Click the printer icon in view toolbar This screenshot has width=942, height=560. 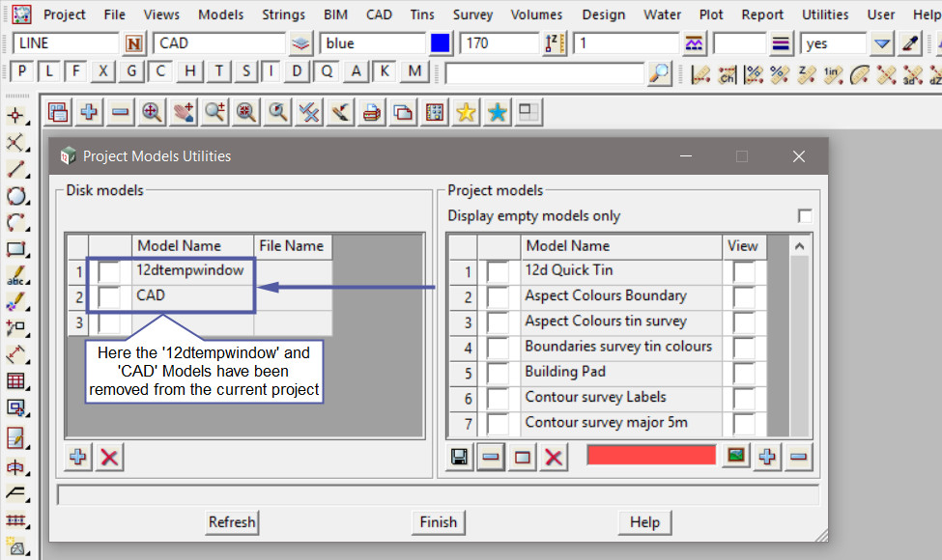(x=372, y=113)
